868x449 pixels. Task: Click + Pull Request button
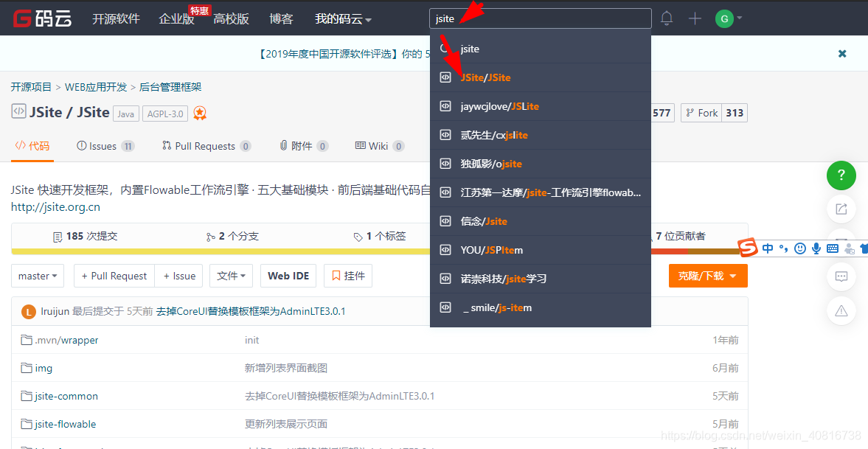coord(114,276)
